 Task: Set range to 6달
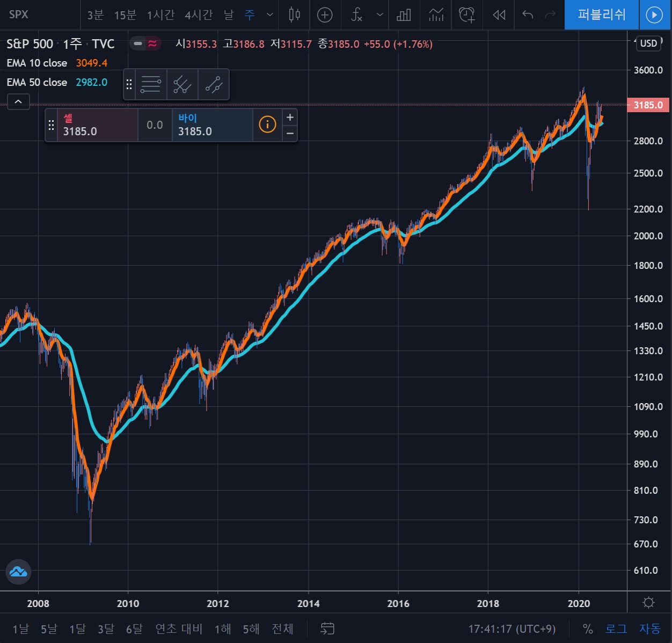coord(134,629)
